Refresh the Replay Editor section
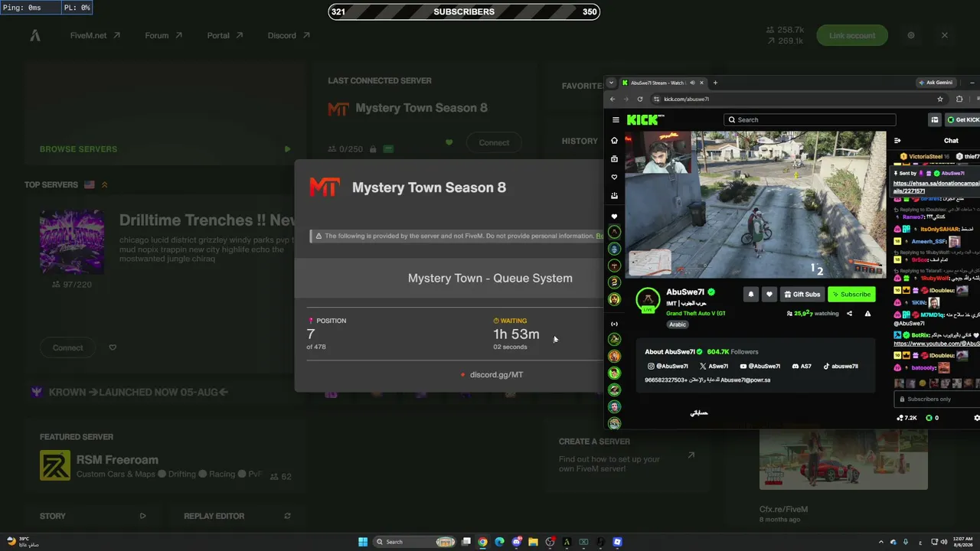This screenshot has width=980, height=551. coord(287,516)
